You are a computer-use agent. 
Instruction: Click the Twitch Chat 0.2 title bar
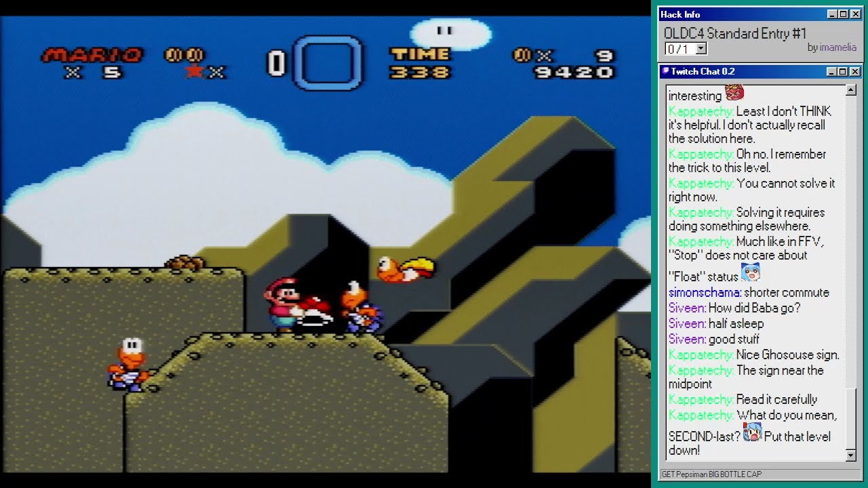(x=759, y=71)
